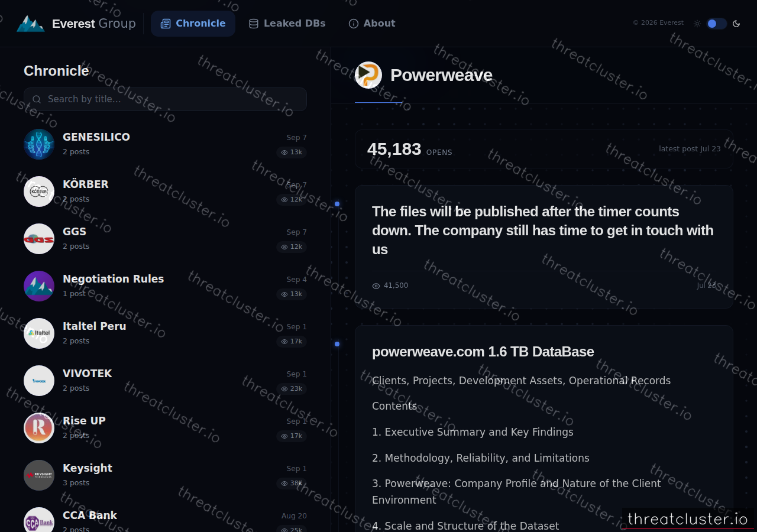
Task: Click the Rise UP 17k views badge
Action: coord(292,436)
